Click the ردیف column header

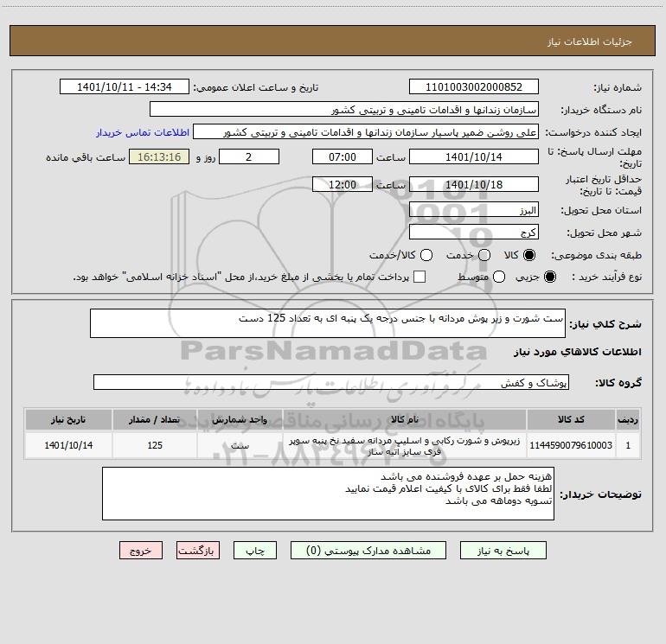pos(628,419)
